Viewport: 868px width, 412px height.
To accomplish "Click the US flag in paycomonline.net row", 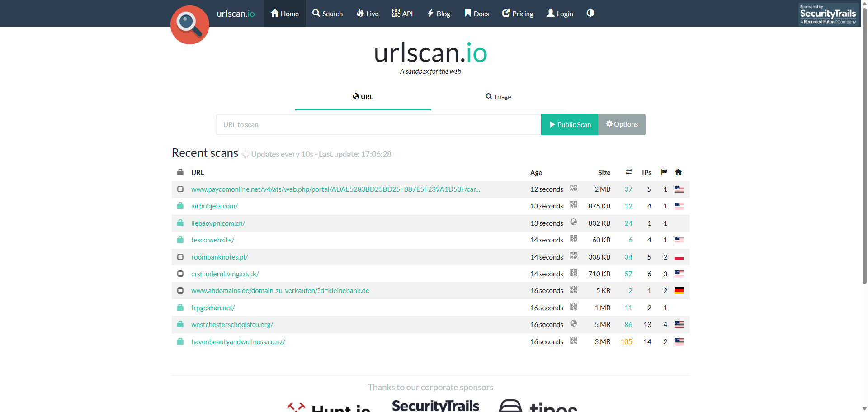I will tap(679, 189).
